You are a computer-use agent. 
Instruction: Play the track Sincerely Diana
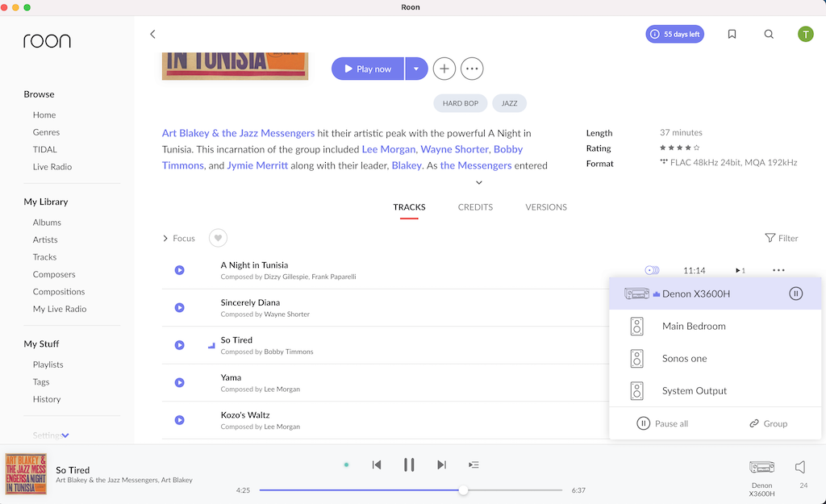(180, 307)
